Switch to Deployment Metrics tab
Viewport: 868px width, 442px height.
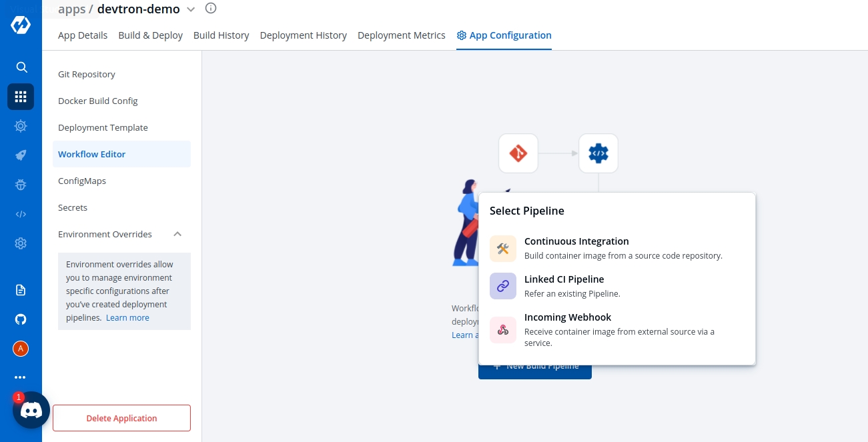coord(402,35)
